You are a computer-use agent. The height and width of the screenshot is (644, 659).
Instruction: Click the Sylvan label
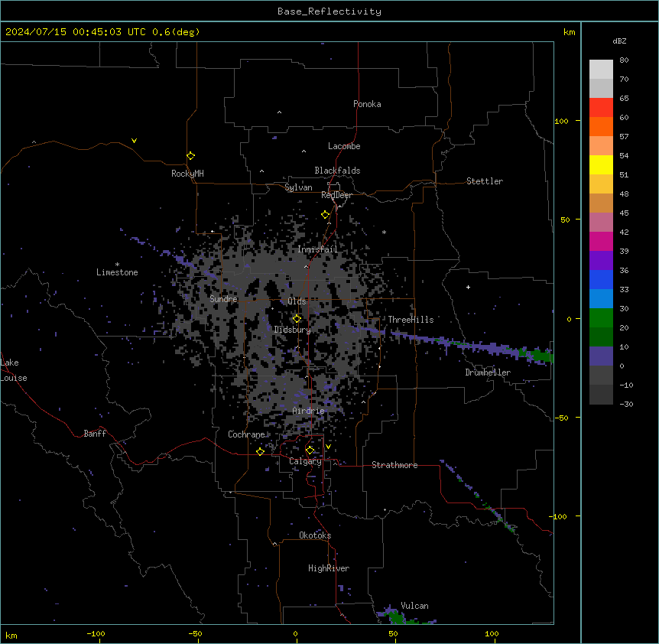coord(298,187)
